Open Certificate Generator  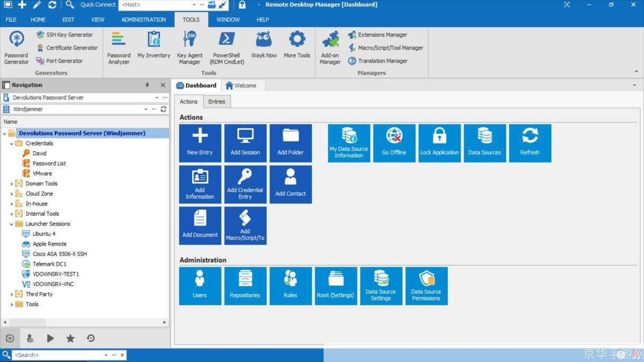[x=67, y=48]
